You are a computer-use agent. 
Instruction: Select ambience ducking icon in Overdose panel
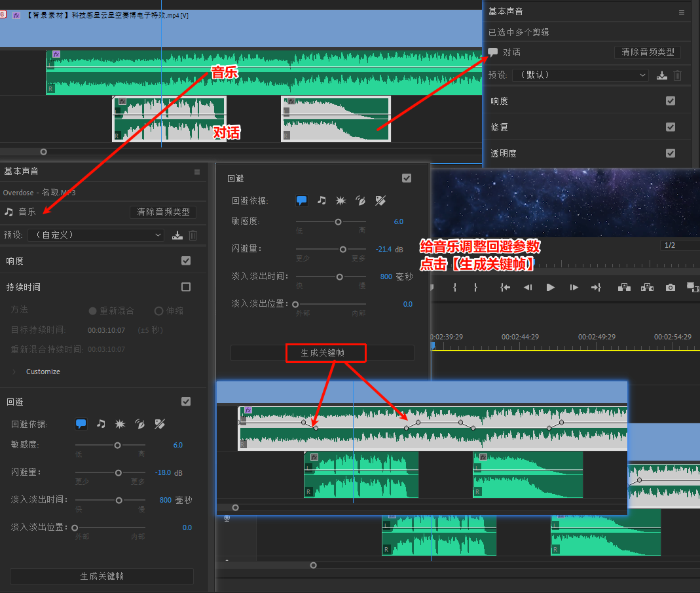(x=139, y=424)
